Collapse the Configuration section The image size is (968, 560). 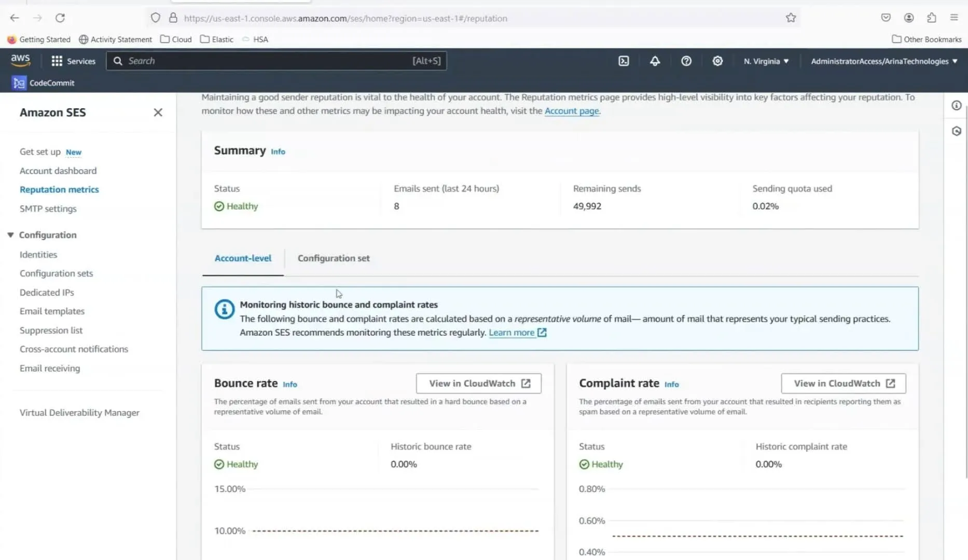(10, 235)
